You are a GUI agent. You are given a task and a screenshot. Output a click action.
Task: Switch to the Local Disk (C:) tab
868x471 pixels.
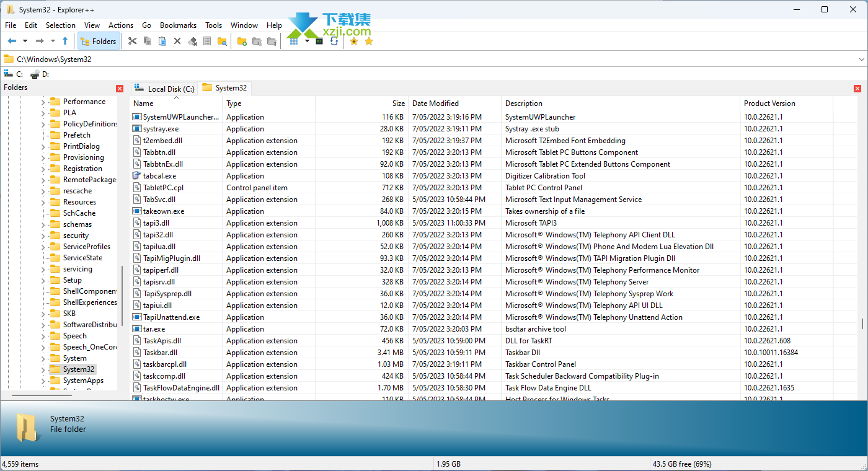165,89
